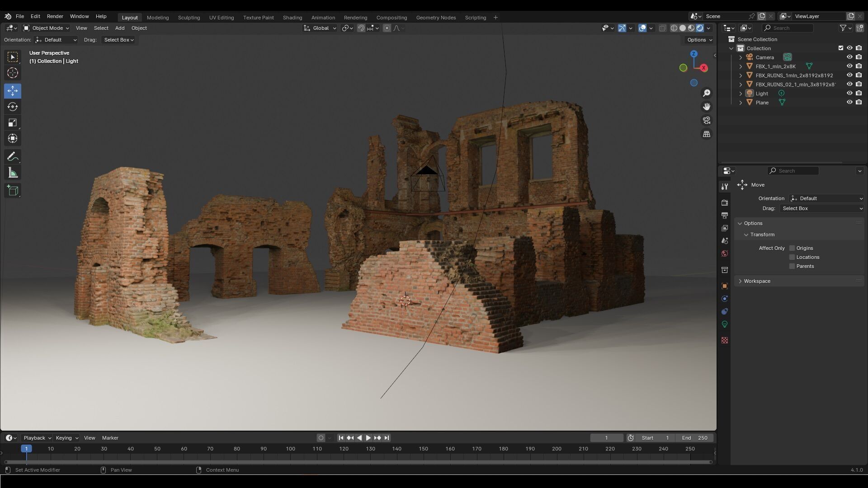This screenshot has height=488, width=868.
Task: Switch to wireframe viewport shading
Action: [x=674, y=28]
